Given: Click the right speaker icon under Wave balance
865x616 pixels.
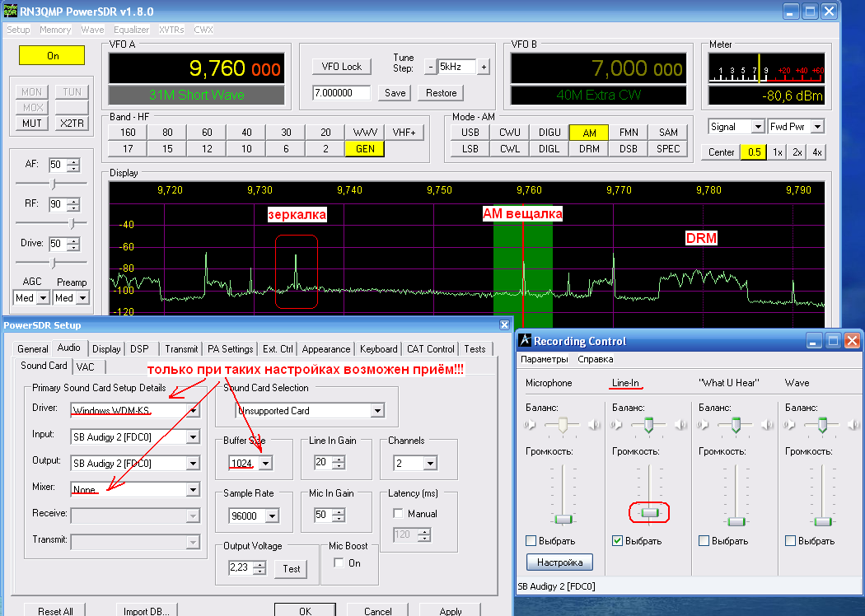Looking at the screenshot, I should click(x=852, y=425).
